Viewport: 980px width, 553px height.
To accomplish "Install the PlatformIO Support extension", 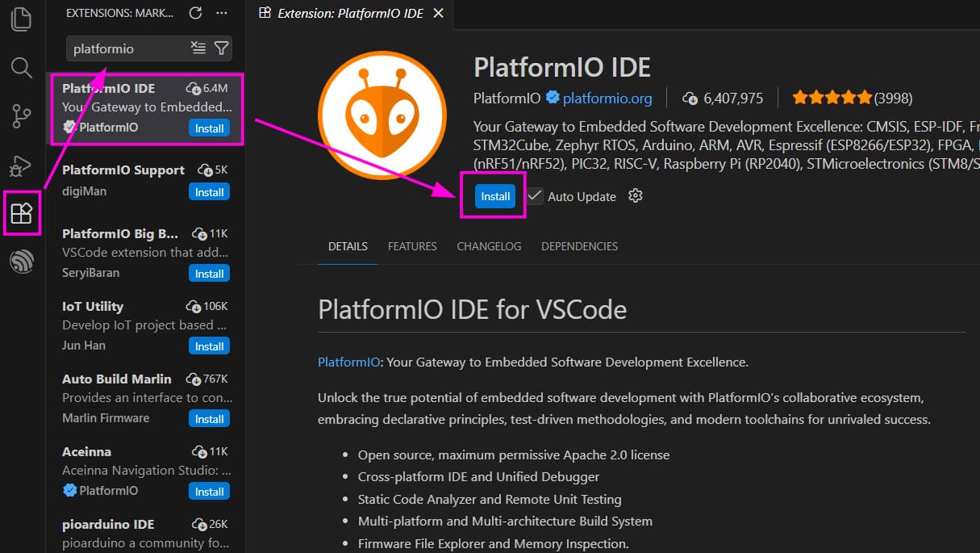I will 210,192.
